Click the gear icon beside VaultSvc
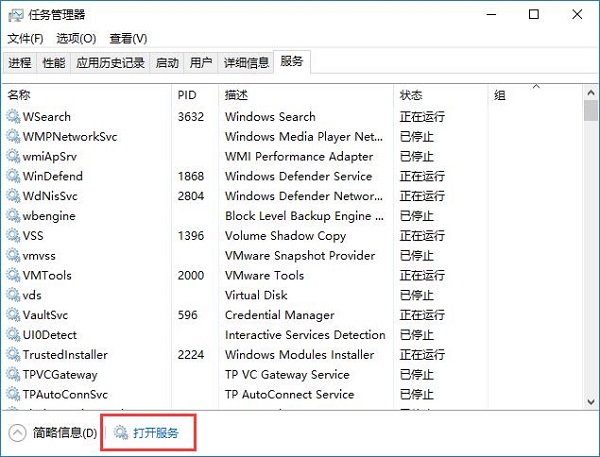 coord(13,315)
